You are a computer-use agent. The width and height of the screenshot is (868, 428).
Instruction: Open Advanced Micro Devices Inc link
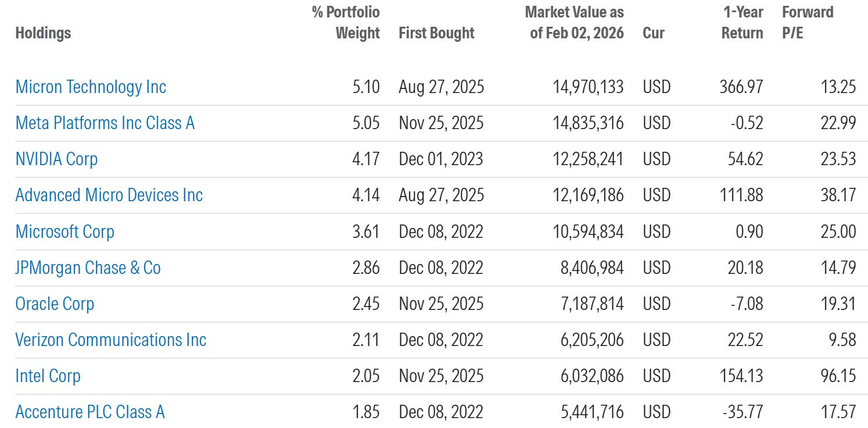coord(109,195)
